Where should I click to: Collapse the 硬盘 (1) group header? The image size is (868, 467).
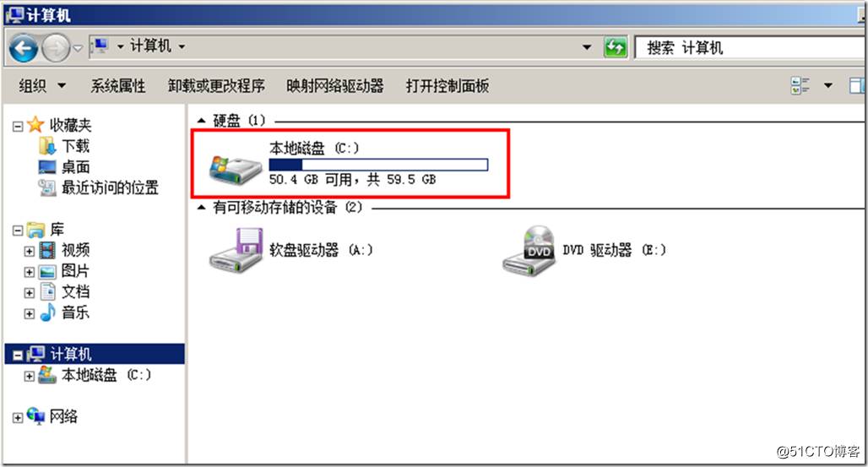click(202, 120)
